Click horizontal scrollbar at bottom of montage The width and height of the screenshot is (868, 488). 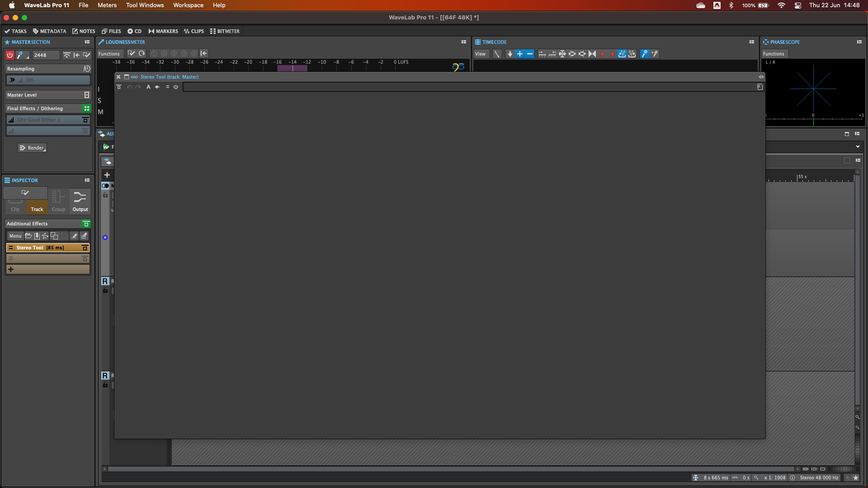tap(451, 469)
